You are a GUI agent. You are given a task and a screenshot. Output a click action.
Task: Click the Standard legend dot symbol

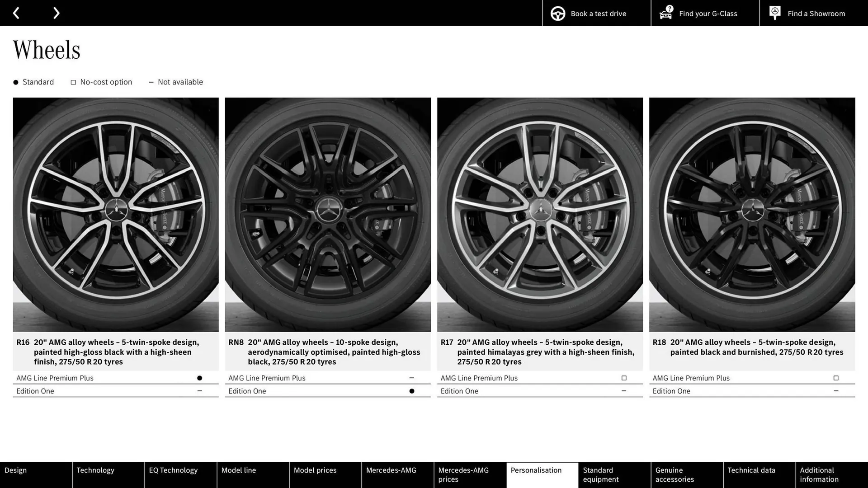coord(15,82)
